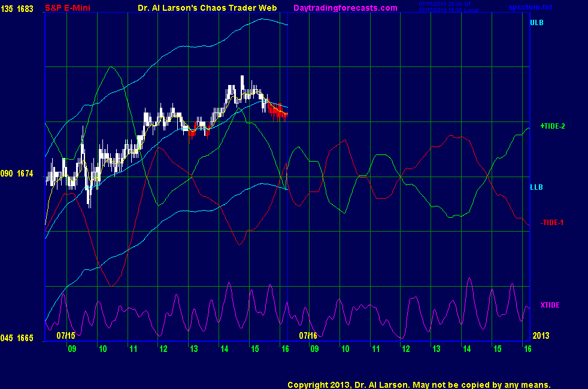Viewport: 588px width, 389px height.
Task: Select the ULB legend label
Action: pos(537,23)
